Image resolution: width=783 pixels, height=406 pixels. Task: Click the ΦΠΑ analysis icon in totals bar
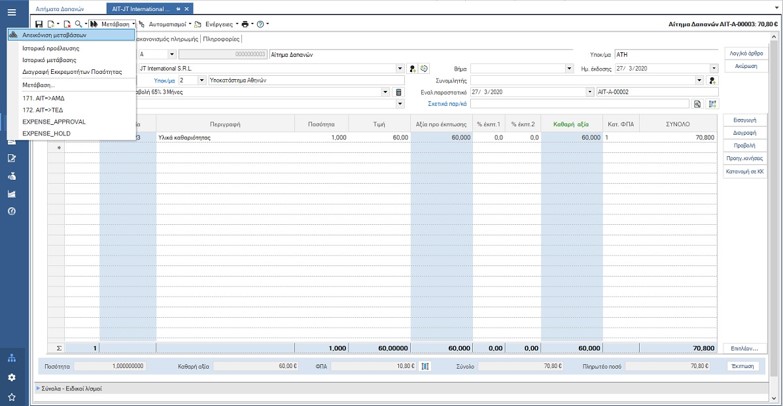click(425, 367)
